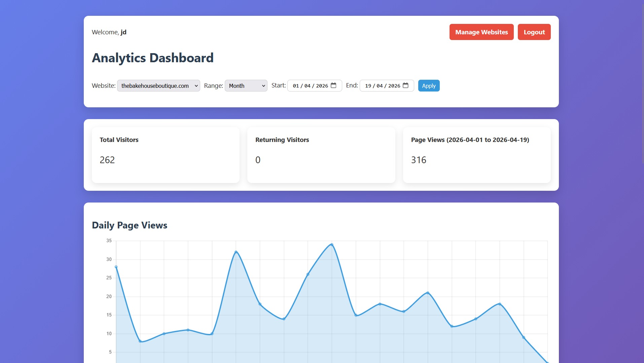Click the Daily Page Views heading
This screenshot has height=363, width=644.
tap(130, 225)
